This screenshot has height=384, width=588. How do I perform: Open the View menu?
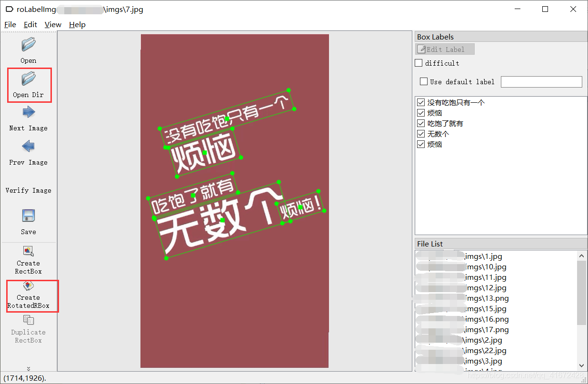pos(52,24)
